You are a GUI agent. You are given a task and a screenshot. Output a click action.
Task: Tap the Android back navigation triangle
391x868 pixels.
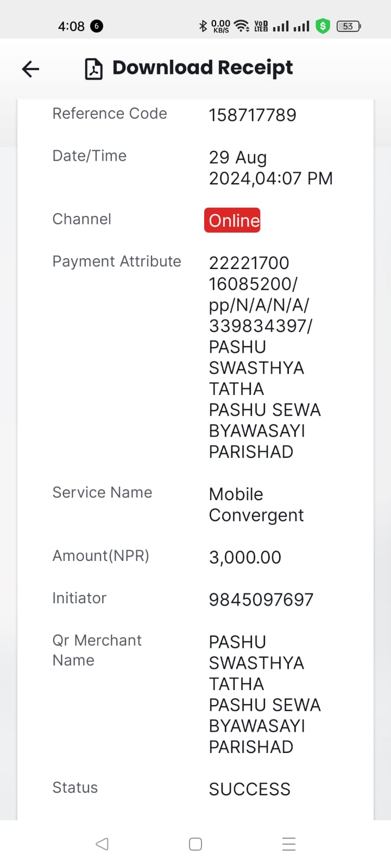tap(102, 844)
